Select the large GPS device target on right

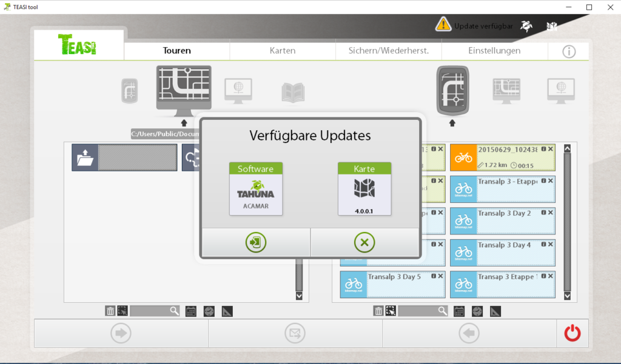[x=452, y=91]
